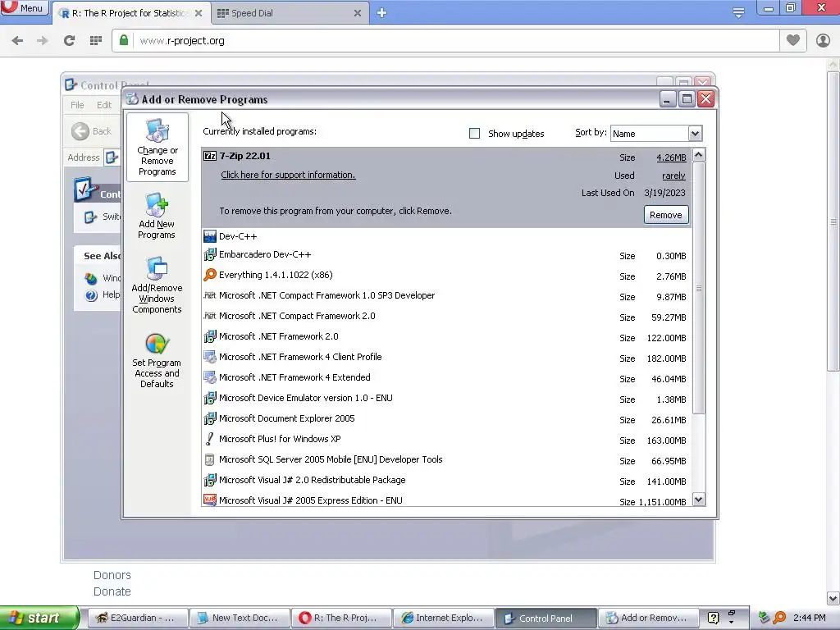Select the Everything 1.4.1.1022 magnifier icon
This screenshot has width=840, height=630.
(210, 275)
